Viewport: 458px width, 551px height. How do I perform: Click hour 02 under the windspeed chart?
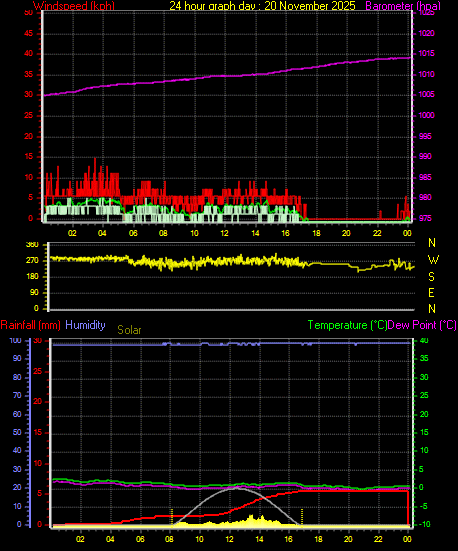(72, 233)
